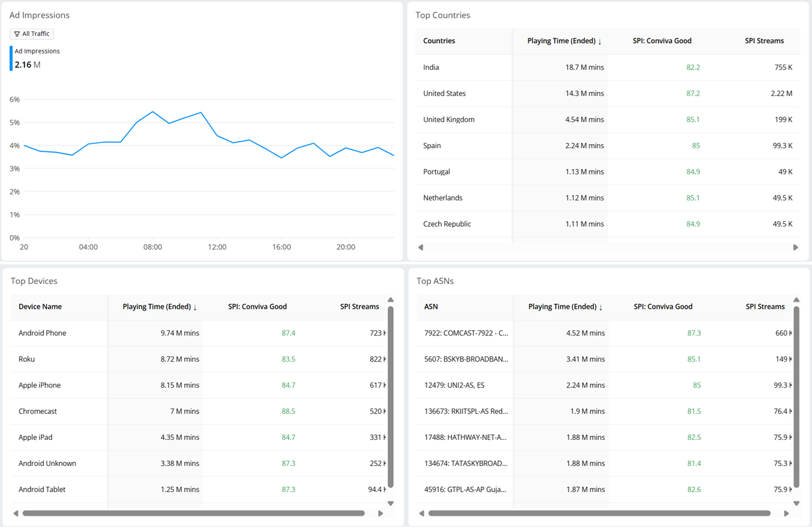The image size is (812, 530).
Task: Click scroll down arrow in Top ASNs
Action: (x=796, y=503)
